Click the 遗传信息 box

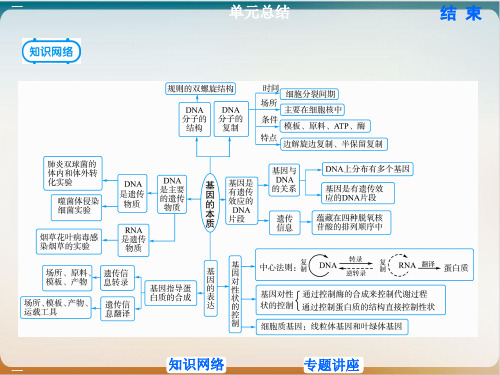(x=285, y=223)
